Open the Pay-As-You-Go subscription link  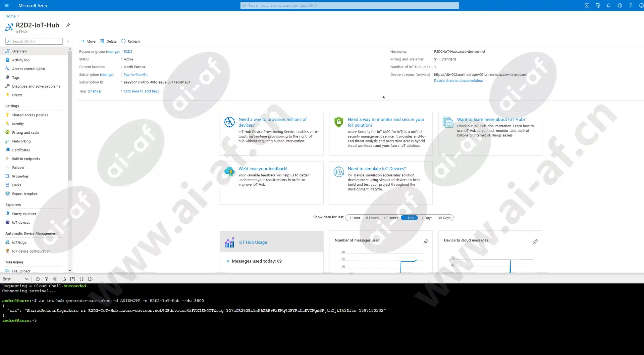pyautogui.click(x=136, y=75)
